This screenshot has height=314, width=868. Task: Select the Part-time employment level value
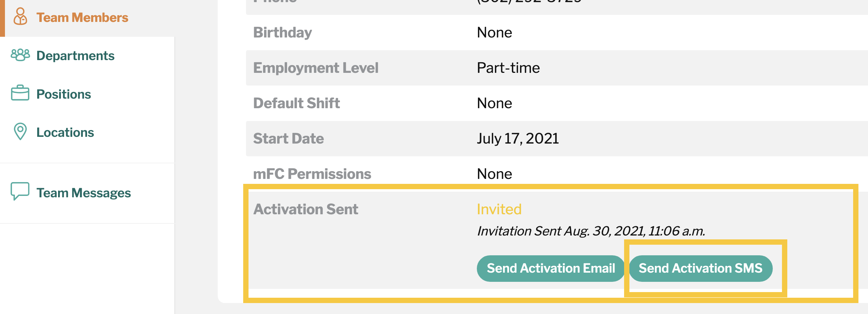tap(508, 68)
